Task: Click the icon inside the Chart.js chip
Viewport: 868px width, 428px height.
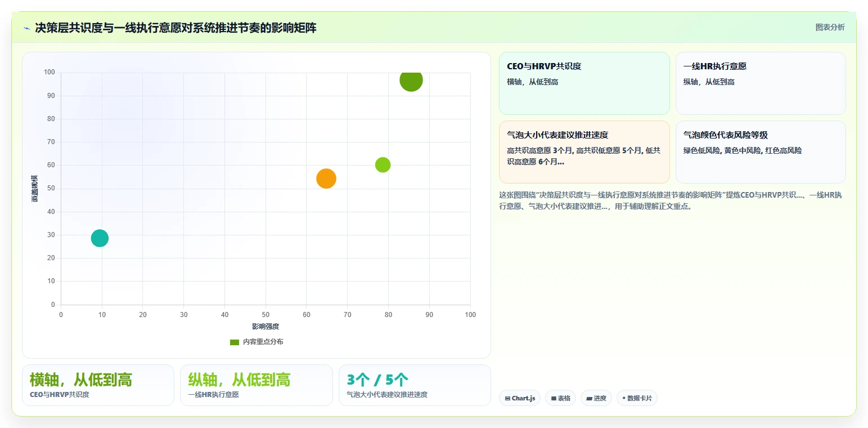Action: [x=508, y=398]
